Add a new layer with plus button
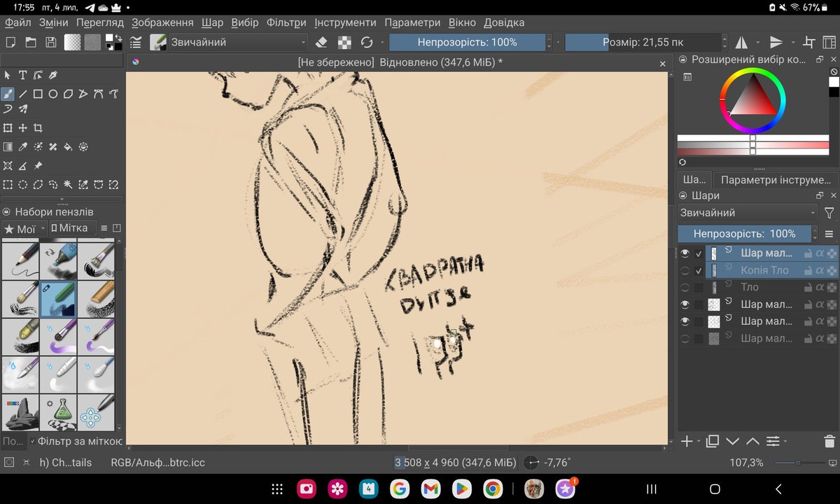The height and width of the screenshot is (504, 840). (687, 441)
